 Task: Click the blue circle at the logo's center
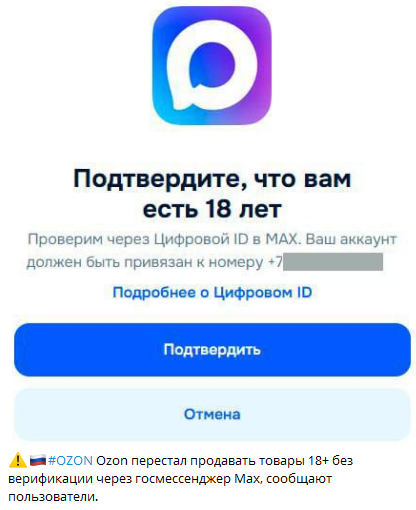click(212, 64)
